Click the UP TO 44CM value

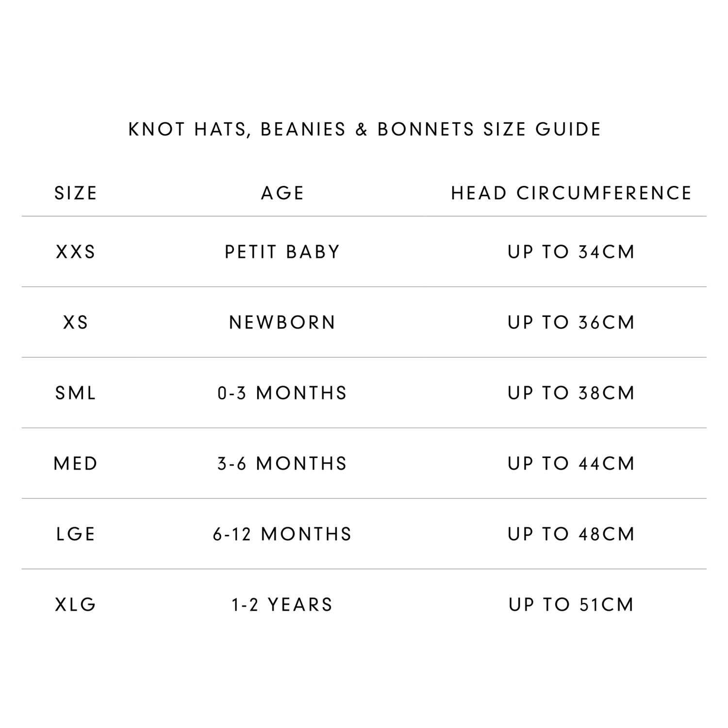(571, 463)
